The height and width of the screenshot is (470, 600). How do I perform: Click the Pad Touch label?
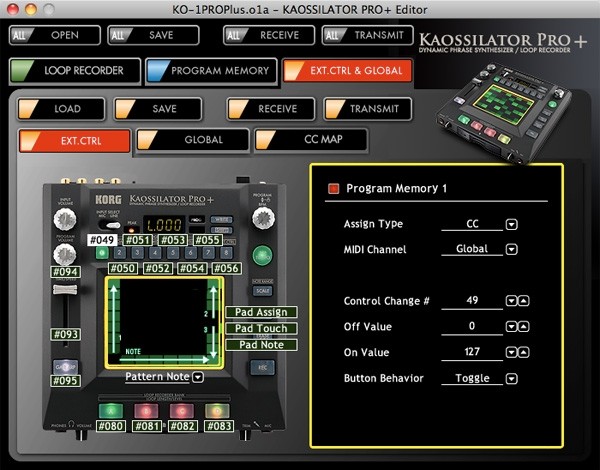coord(261,328)
